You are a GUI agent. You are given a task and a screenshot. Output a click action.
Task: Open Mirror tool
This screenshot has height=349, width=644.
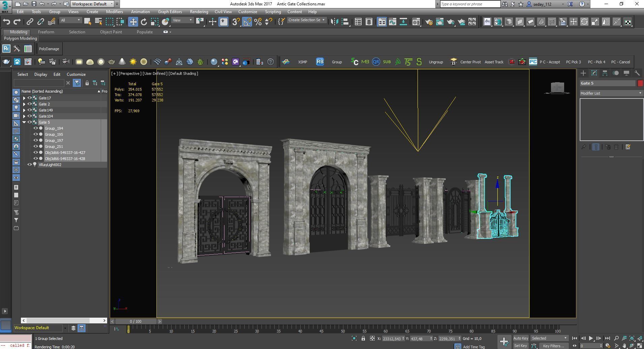(334, 22)
